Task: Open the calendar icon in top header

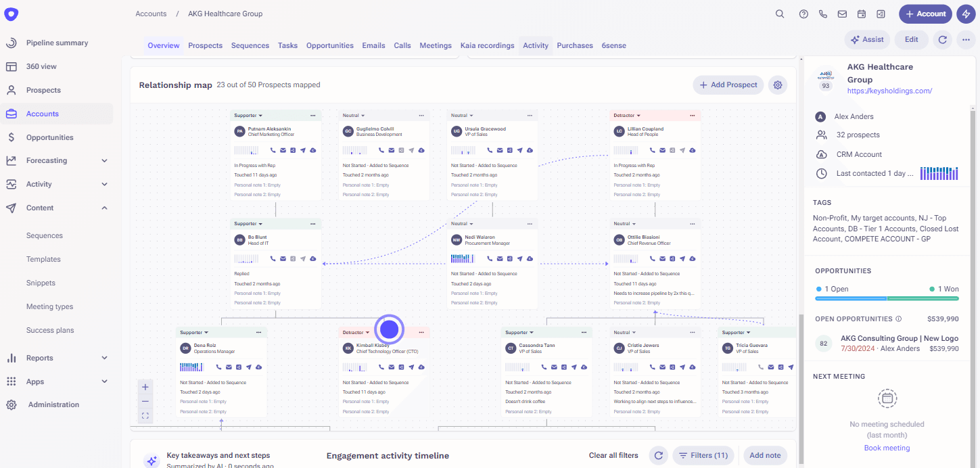Action: click(862, 14)
